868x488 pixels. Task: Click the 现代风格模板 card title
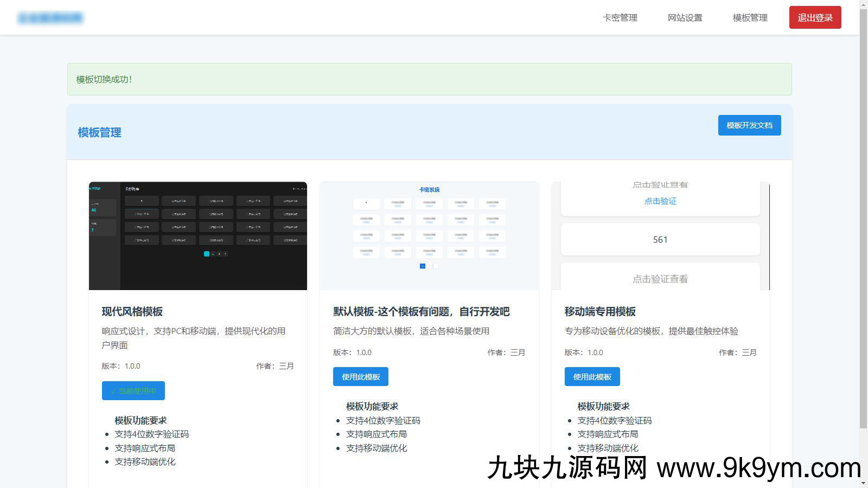(132, 312)
